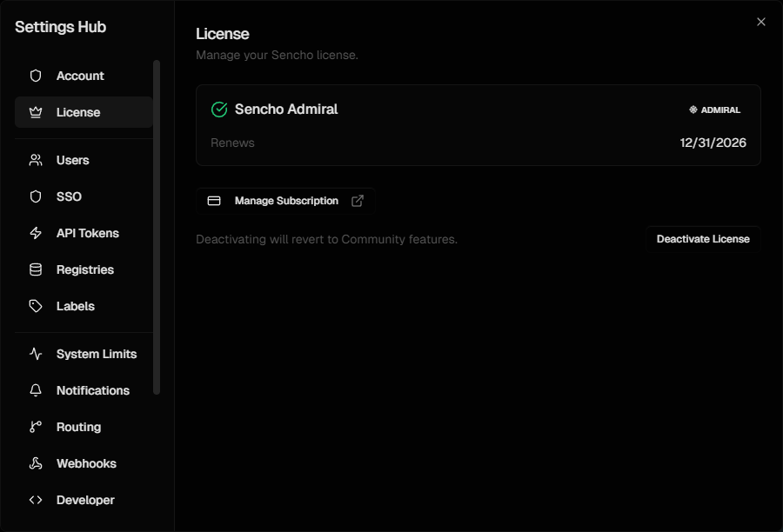Open the Registries section

point(84,269)
